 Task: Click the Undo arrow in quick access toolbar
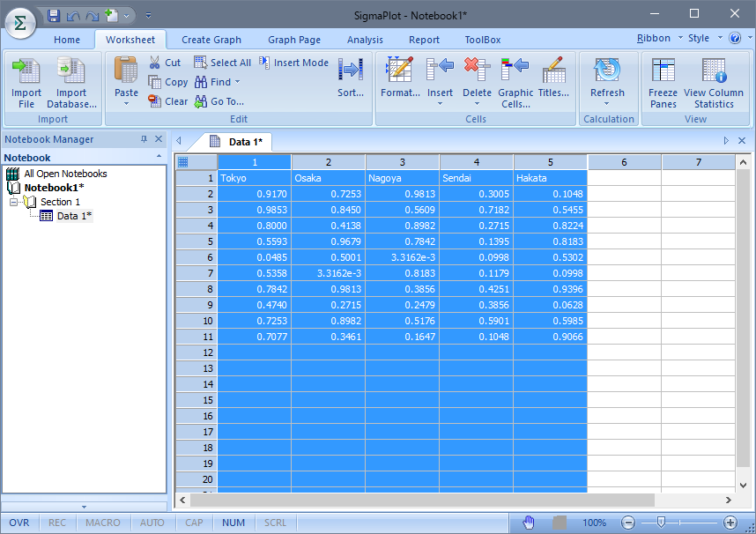(73, 17)
